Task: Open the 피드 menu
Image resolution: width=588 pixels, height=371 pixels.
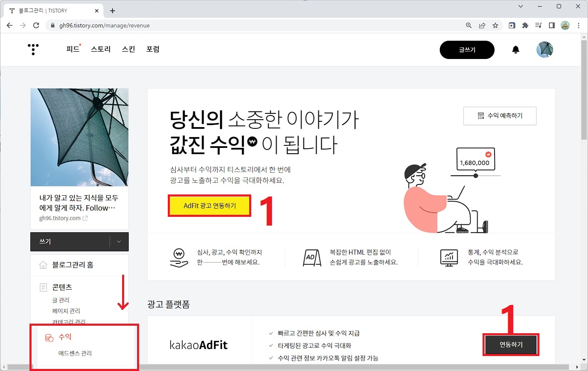Action: coord(73,49)
